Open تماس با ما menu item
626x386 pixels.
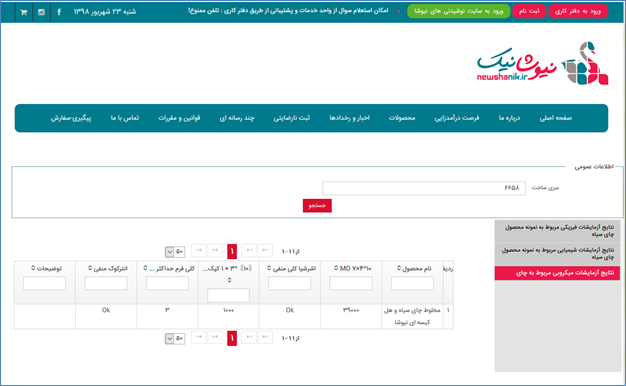(x=125, y=118)
